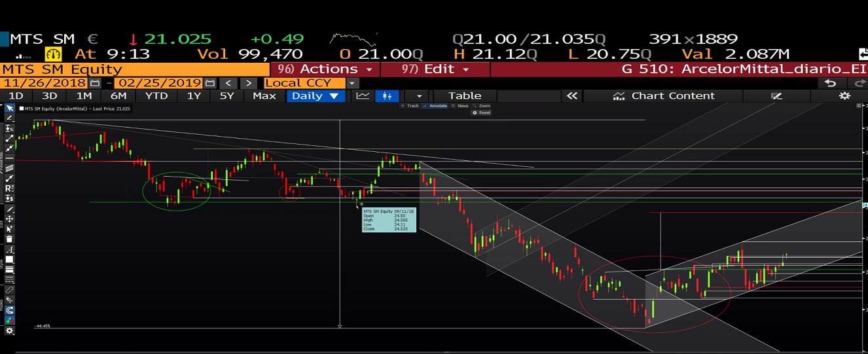Screen dimensions: 868x354
Task: Step date range forward with right arrow
Action: (248, 83)
